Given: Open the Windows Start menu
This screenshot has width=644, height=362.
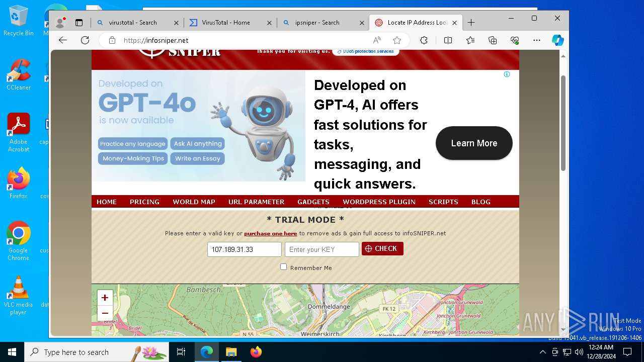Looking at the screenshot, I should 12,352.
